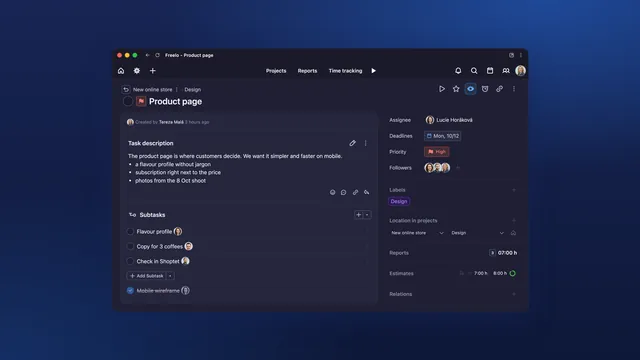Open the New online store project dropdown
The width and height of the screenshot is (640, 360).
[x=417, y=233]
